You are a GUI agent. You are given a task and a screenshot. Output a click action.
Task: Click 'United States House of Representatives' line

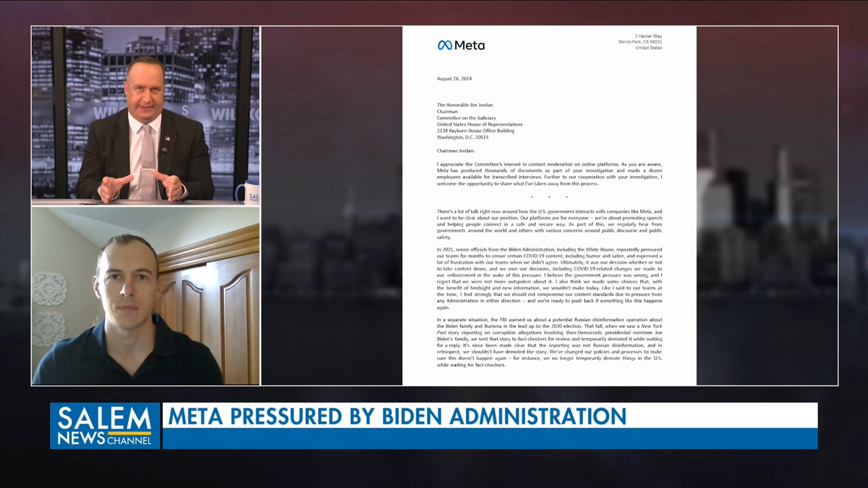pyautogui.click(x=479, y=125)
